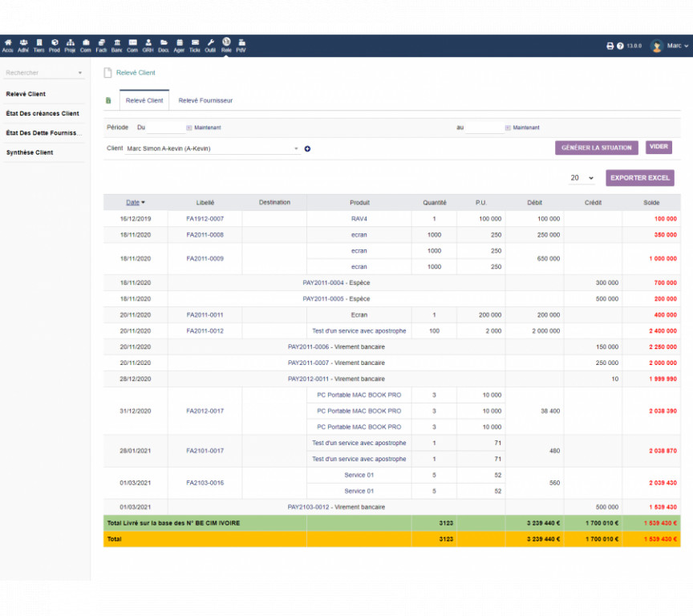The width and height of the screenshot is (693, 616).
Task: Select État Des créances Client in sidebar
Action: (x=43, y=113)
